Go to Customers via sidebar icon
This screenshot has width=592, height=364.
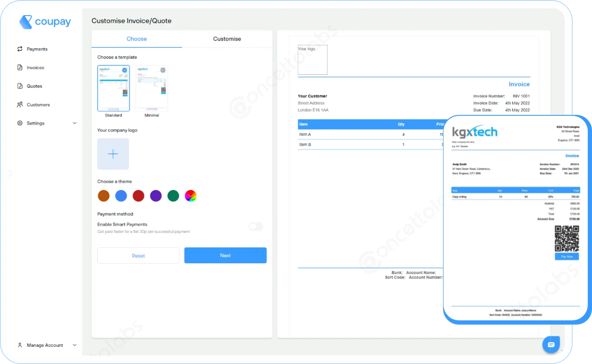(x=19, y=104)
